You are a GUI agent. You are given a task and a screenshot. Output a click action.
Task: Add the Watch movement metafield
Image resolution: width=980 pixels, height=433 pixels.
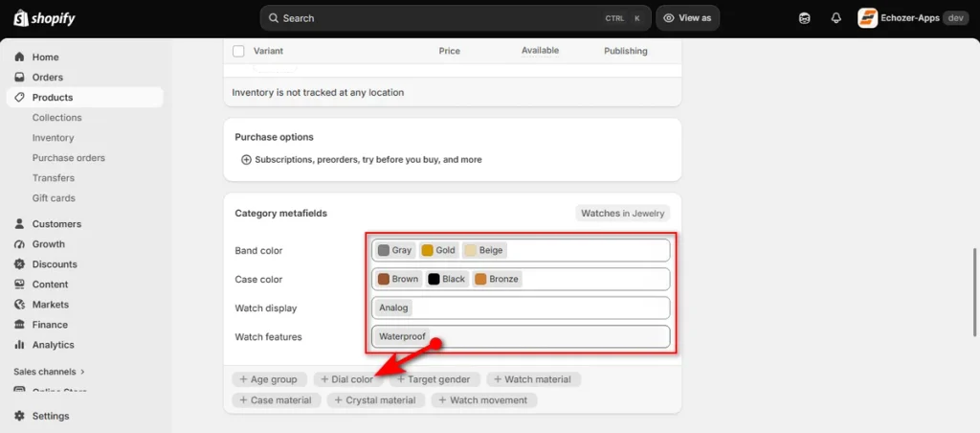(483, 399)
